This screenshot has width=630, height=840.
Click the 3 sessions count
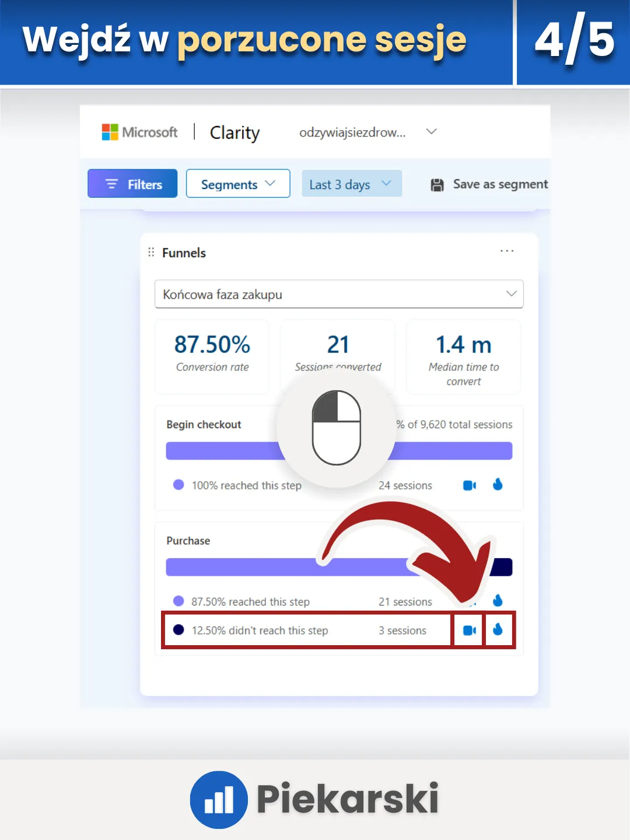(402, 631)
